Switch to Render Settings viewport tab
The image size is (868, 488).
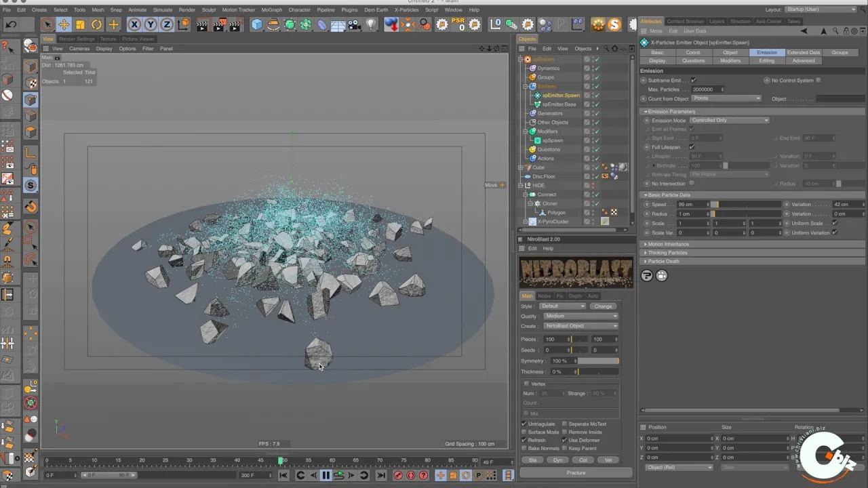coord(77,39)
